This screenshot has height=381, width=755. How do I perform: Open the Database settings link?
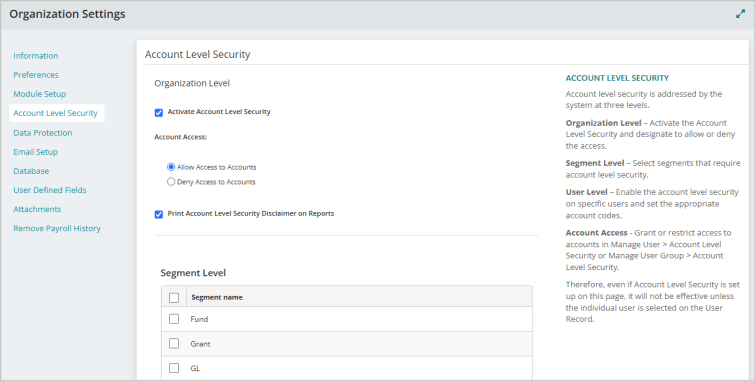tap(31, 171)
